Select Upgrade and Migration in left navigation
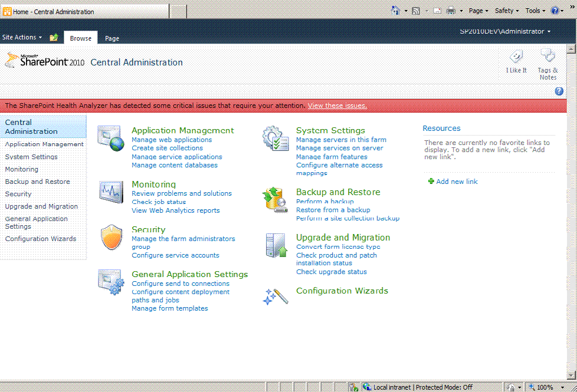The image size is (577, 392). pyautogui.click(x=41, y=206)
